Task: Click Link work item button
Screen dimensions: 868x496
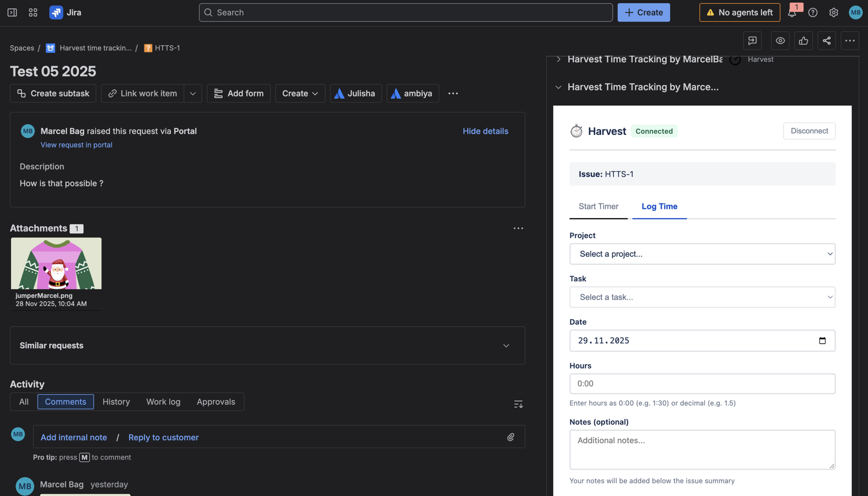Action: tap(142, 94)
